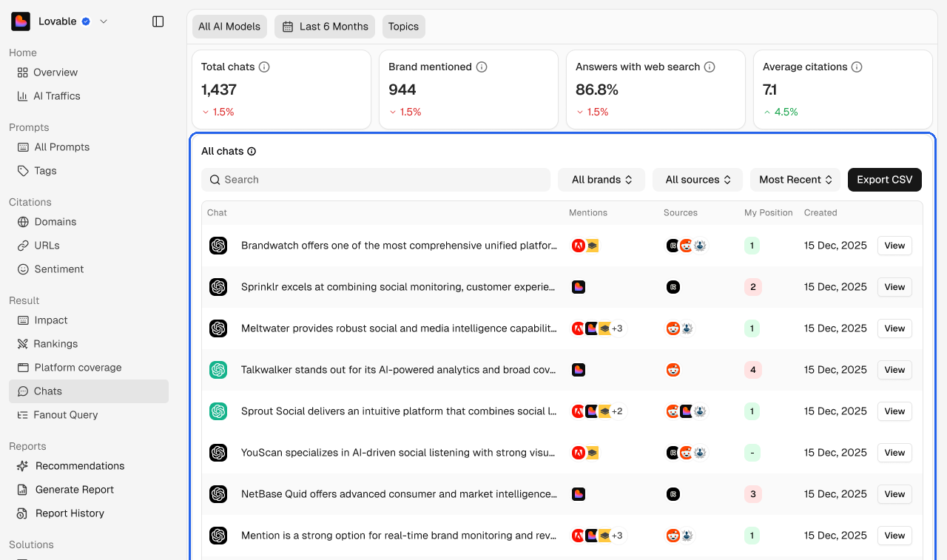Open Tags in the sidebar
Screen dimensions: 947x560
37,171
